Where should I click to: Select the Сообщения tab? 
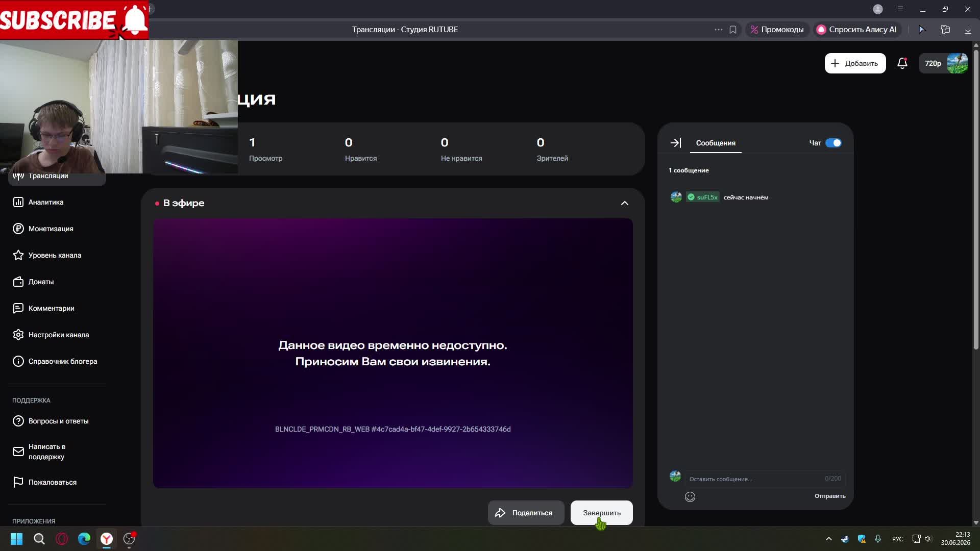coord(716,143)
